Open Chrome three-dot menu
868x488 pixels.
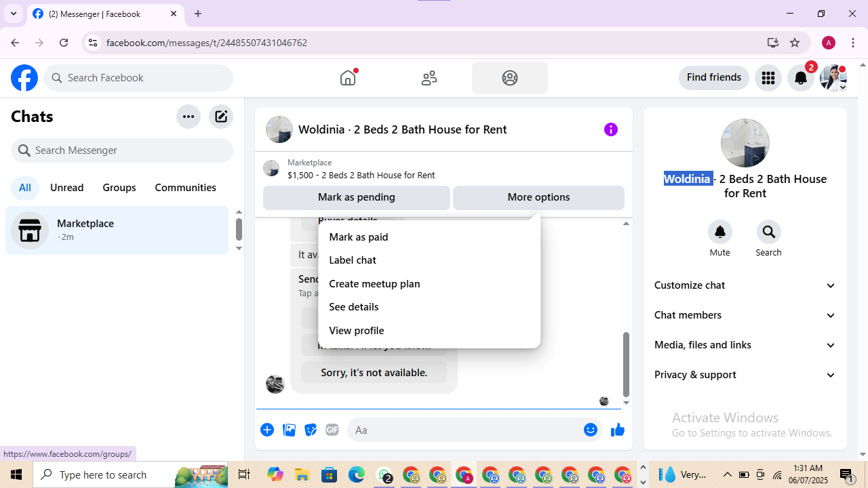tap(853, 43)
